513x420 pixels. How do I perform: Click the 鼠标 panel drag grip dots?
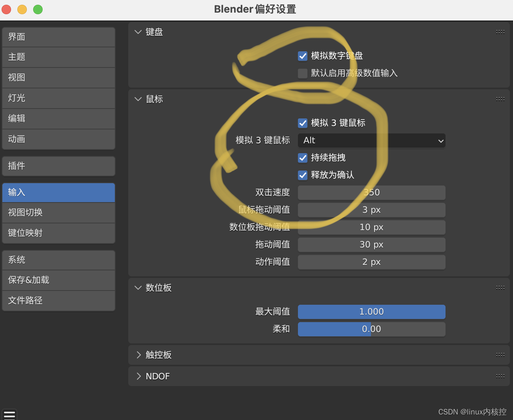[x=500, y=99]
